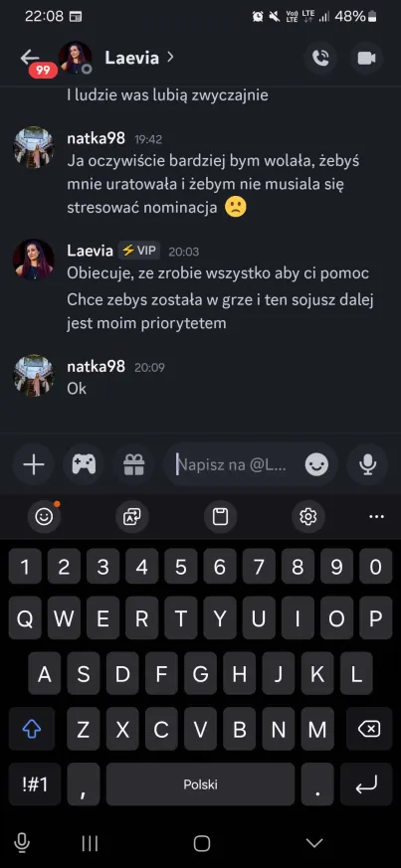
Task: Open the emoji picker in message field
Action: pos(316,465)
